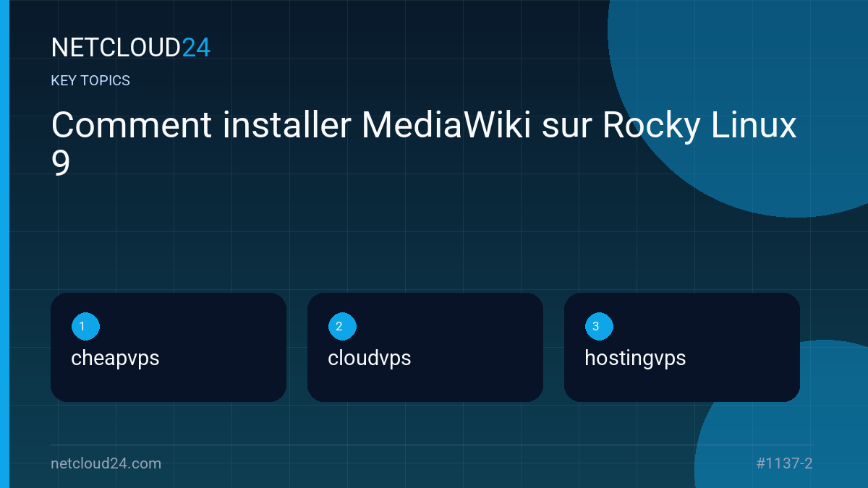Click the number 1 badge

(85, 326)
